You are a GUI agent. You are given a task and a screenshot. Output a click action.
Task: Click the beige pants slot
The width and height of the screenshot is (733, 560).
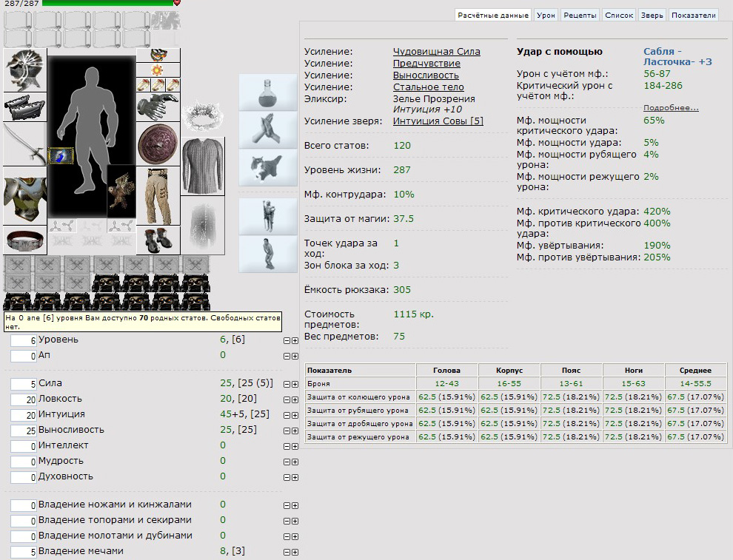(x=158, y=196)
